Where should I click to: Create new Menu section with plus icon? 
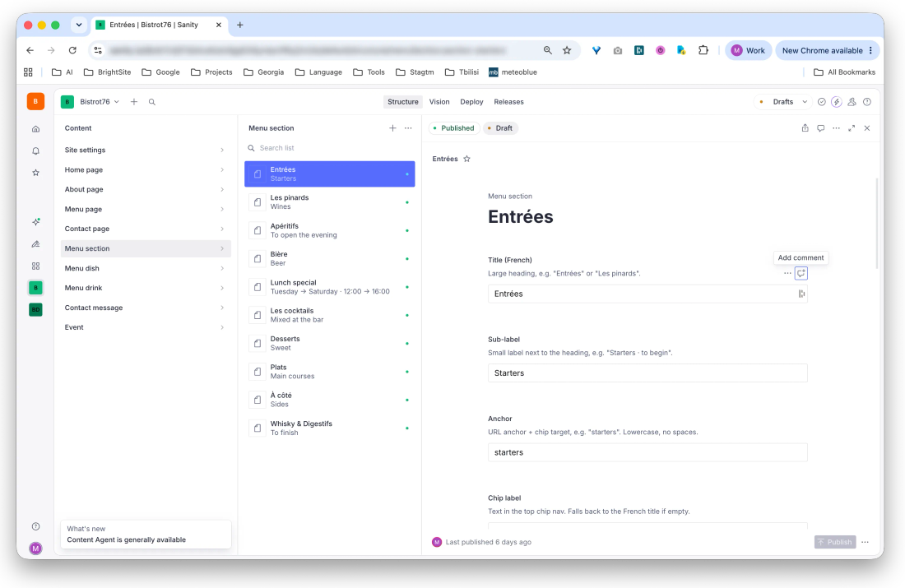392,128
